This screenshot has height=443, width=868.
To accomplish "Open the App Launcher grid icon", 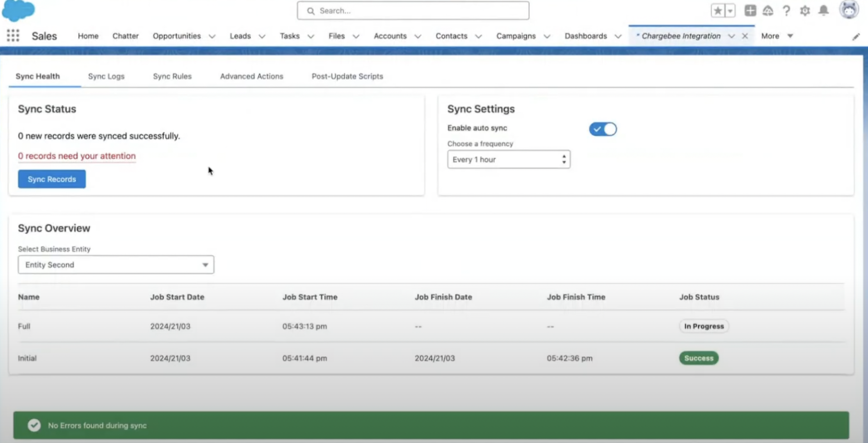I will [x=13, y=36].
